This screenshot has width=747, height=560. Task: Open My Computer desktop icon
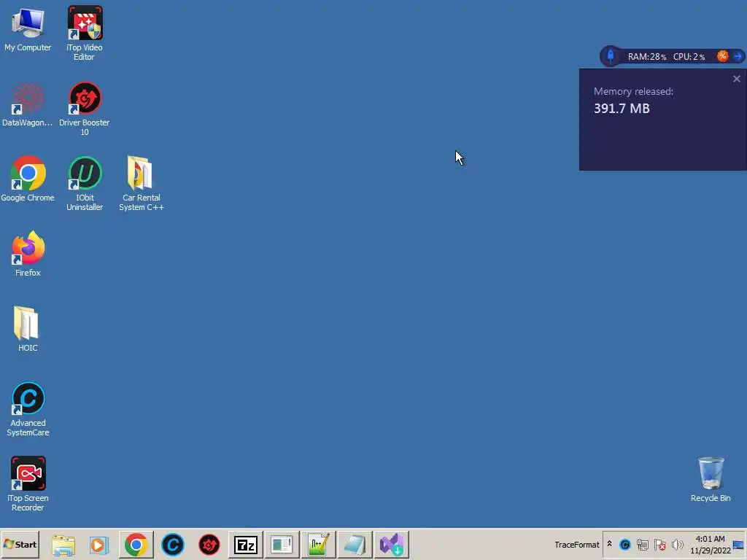(x=28, y=28)
